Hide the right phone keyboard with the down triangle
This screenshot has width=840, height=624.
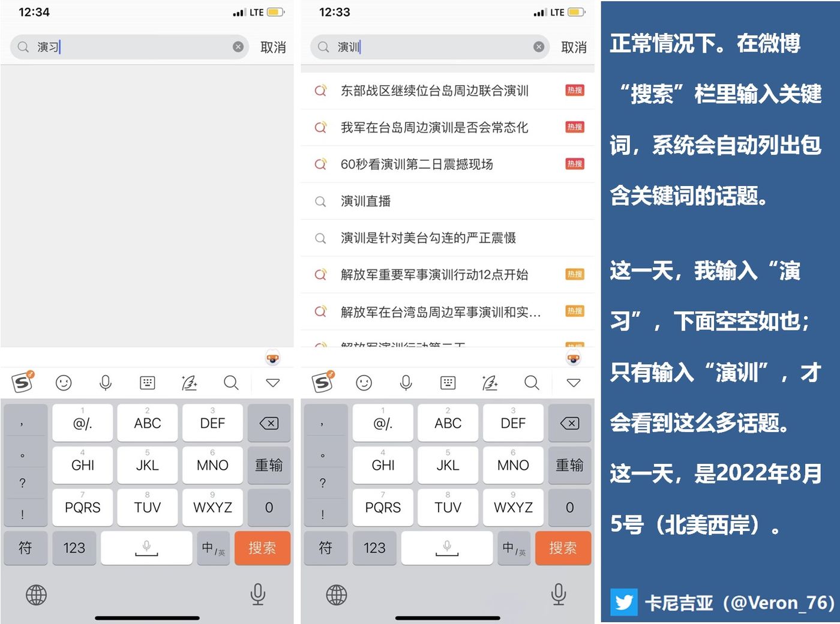pos(574,383)
